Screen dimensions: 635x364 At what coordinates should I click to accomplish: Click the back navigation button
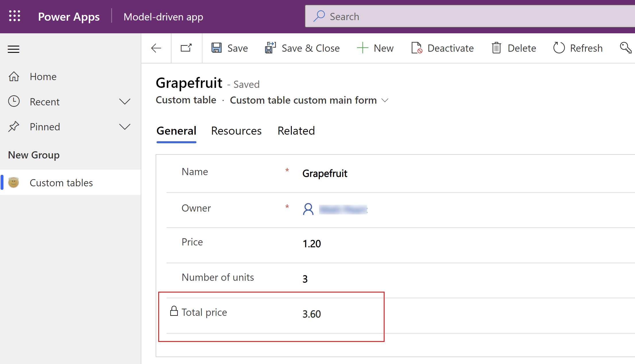(x=156, y=49)
